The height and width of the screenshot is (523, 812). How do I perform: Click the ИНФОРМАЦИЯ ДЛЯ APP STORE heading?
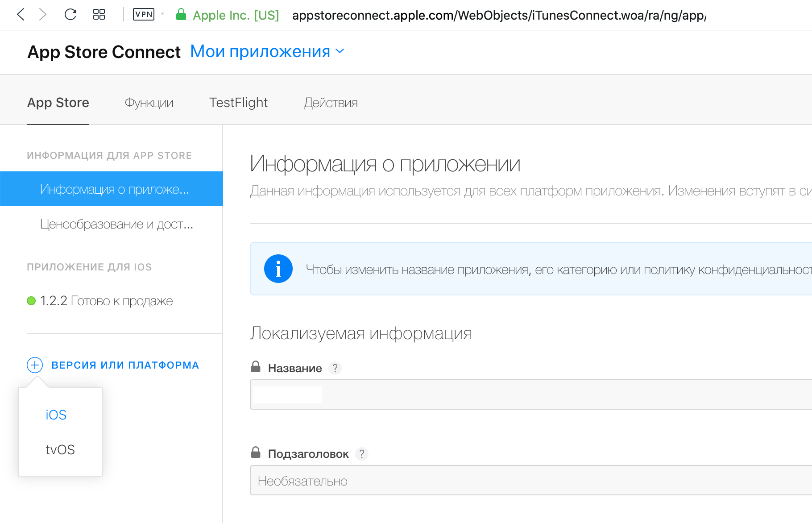tap(109, 155)
